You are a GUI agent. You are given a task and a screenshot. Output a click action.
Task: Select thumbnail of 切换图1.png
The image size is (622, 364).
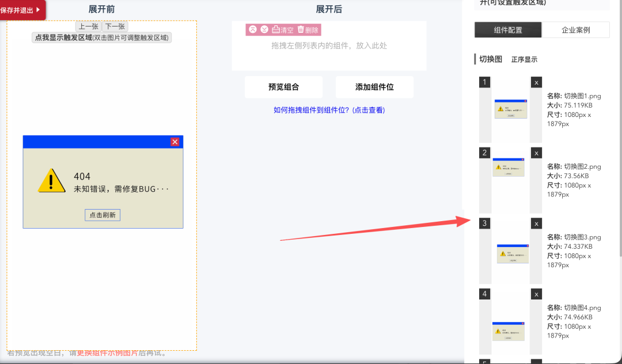pos(510,109)
